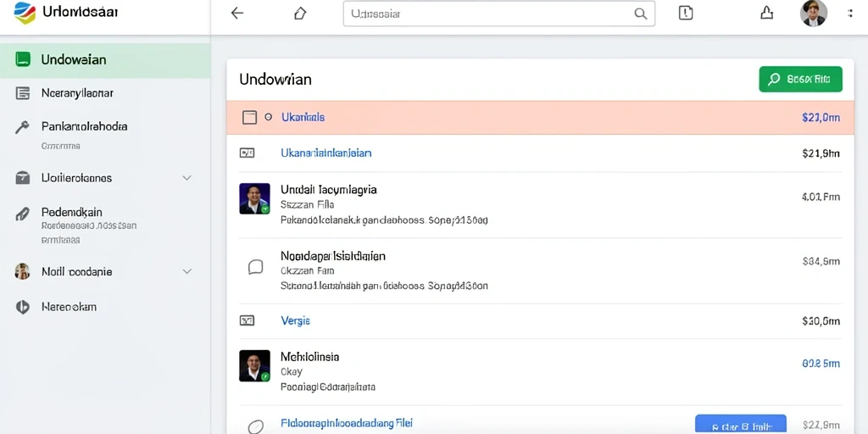Open the Ukanieis link in the highlighted row
This screenshot has width=868, height=434.
[x=303, y=117]
